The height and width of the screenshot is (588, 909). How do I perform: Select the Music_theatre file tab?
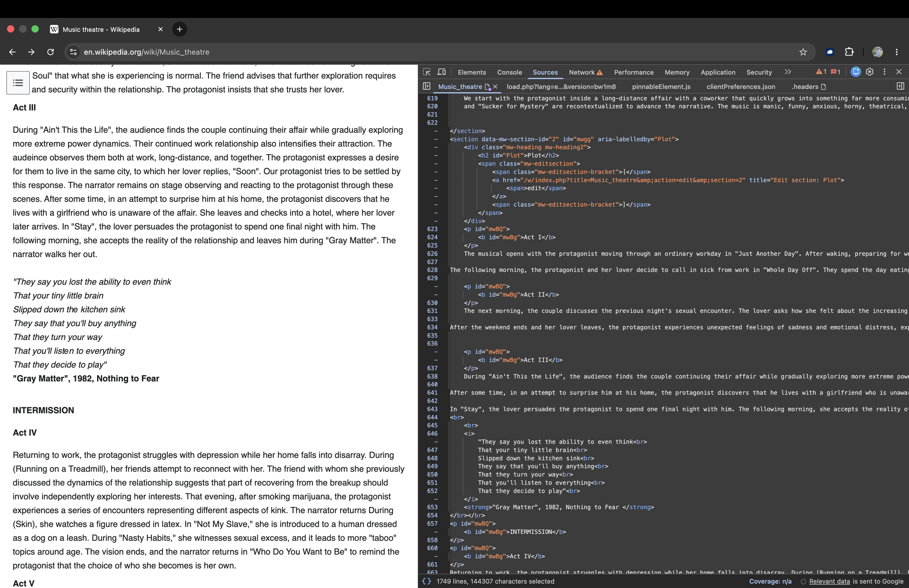pos(460,86)
